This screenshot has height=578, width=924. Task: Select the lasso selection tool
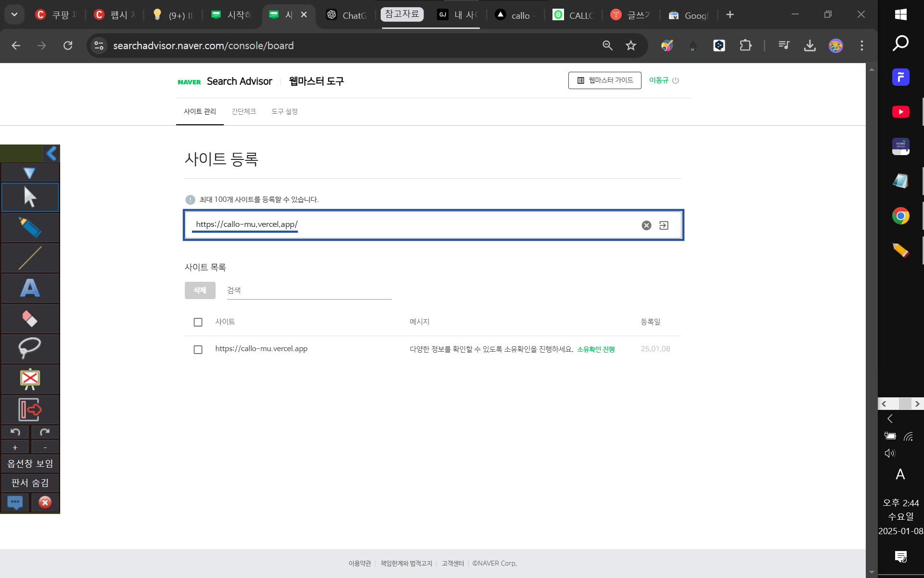click(30, 348)
